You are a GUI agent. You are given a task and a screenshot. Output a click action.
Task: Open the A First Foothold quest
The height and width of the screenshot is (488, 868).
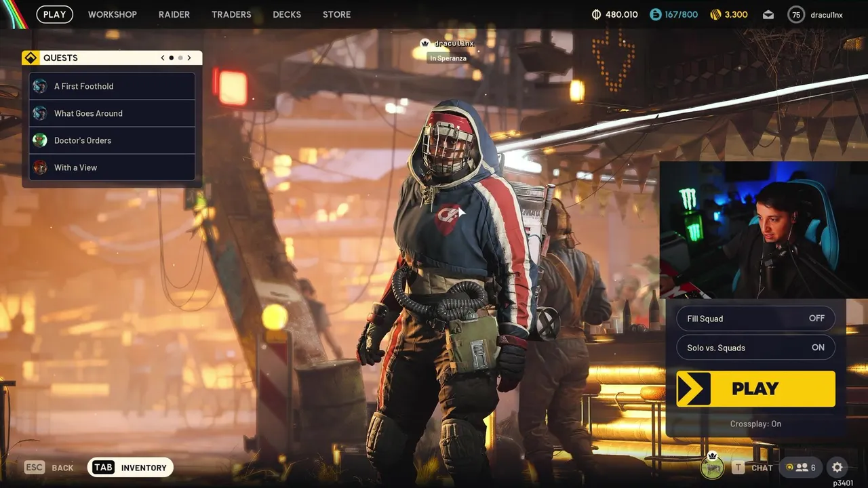click(112, 86)
